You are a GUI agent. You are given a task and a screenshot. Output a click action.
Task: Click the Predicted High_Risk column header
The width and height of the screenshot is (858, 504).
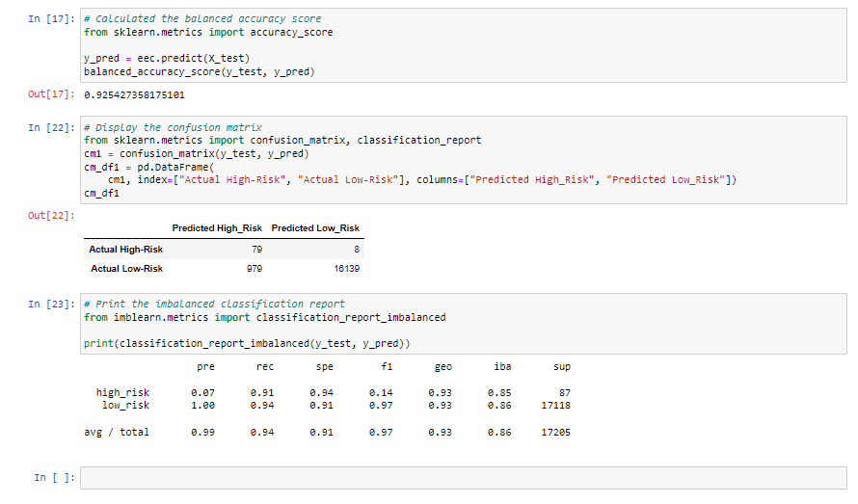coord(217,228)
